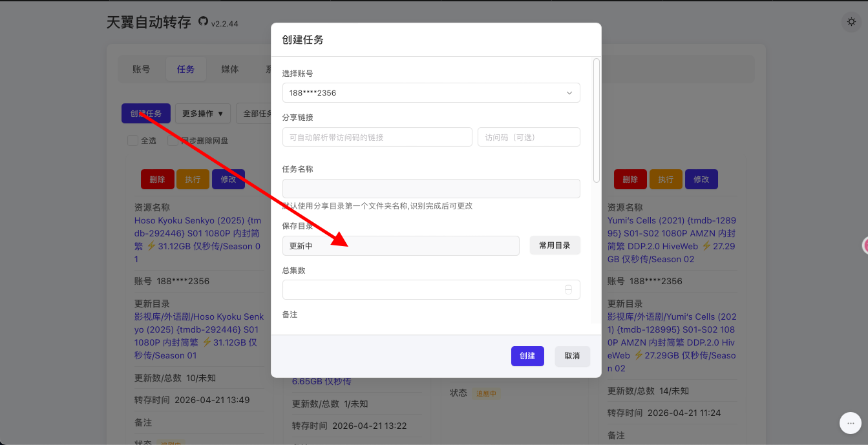868x445 pixels.
Task: Open 常用目录 to pick a directory
Action: pyautogui.click(x=555, y=245)
